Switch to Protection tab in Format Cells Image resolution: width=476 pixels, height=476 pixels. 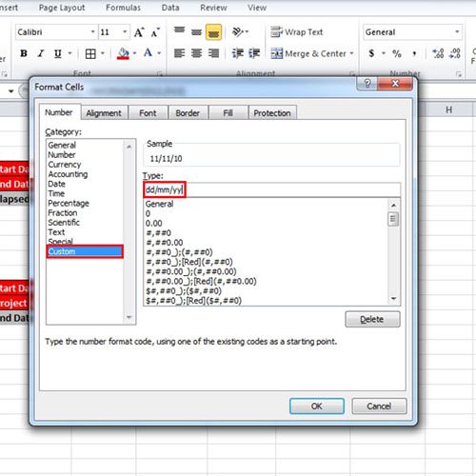[x=272, y=113]
